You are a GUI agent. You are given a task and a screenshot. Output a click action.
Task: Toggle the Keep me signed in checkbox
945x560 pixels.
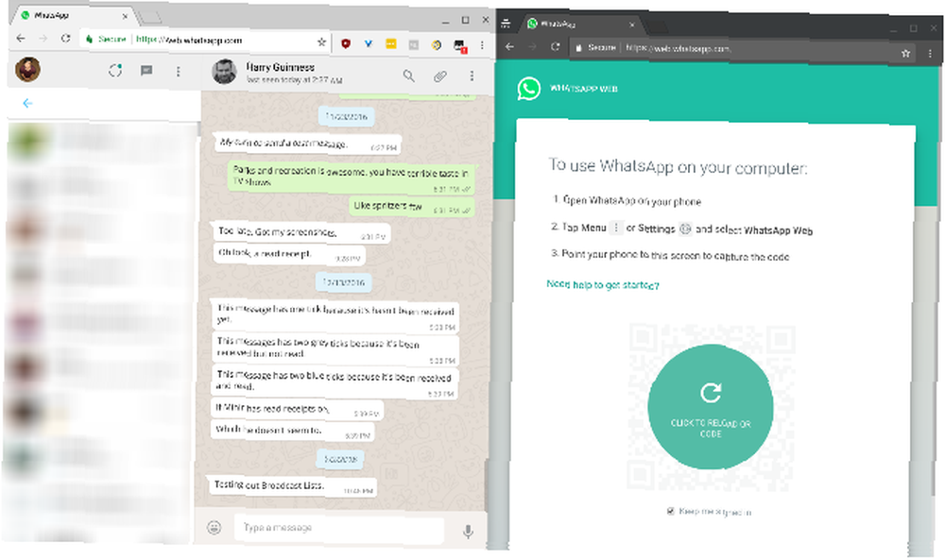670,511
